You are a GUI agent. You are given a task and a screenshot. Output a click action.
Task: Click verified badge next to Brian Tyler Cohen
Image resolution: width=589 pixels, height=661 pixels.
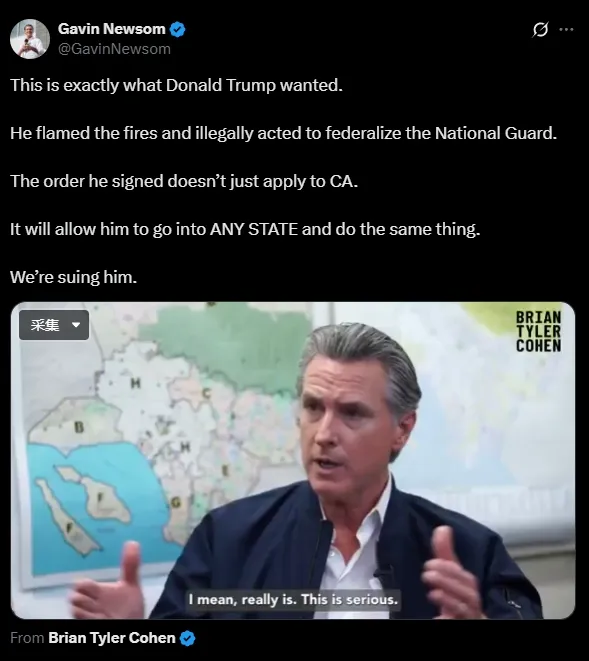coord(188,638)
